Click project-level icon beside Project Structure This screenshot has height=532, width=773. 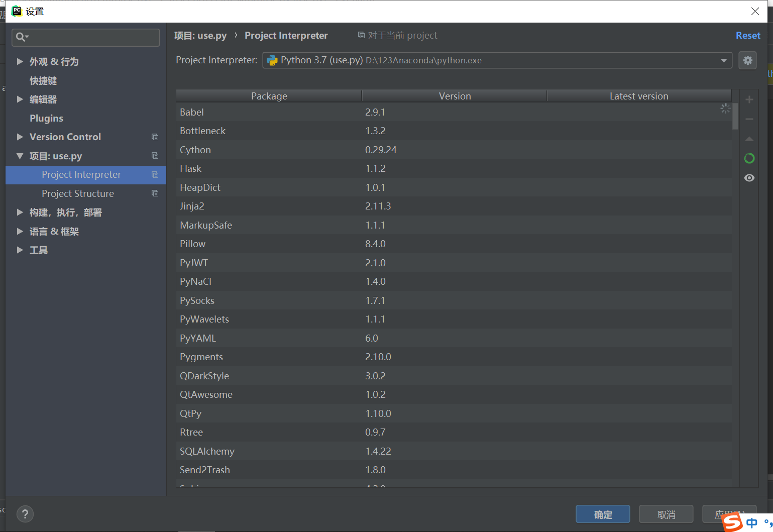pyautogui.click(x=155, y=193)
